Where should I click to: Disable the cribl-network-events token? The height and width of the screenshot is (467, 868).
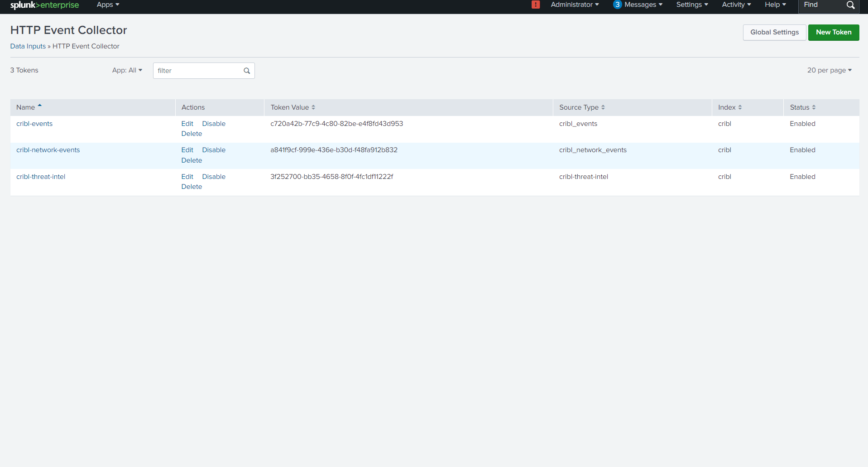tap(214, 150)
